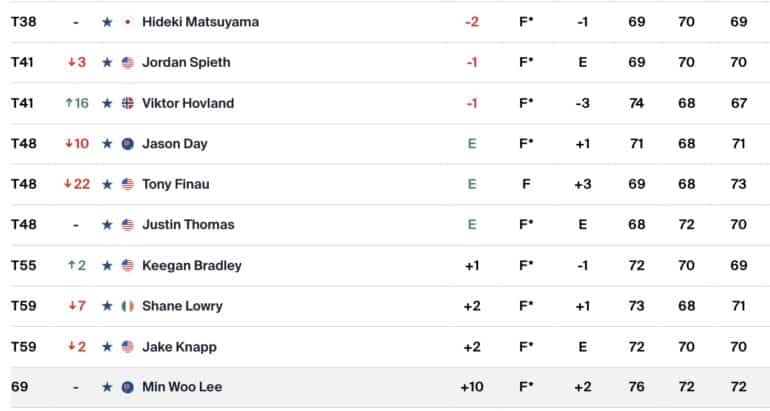This screenshot has width=770, height=411.
Task: Toggle favorite star for Viktor Hovland
Action: pyautogui.click(x=107, y=103)
